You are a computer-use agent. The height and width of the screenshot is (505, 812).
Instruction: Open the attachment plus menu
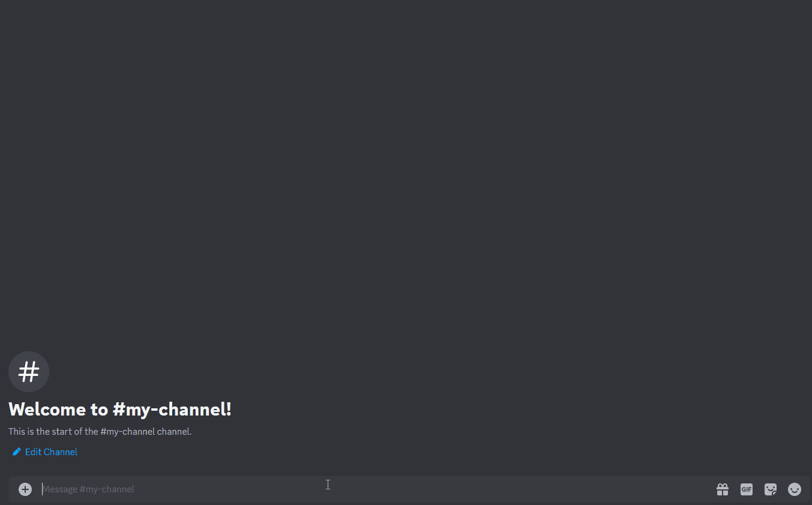tap(25, 489)
